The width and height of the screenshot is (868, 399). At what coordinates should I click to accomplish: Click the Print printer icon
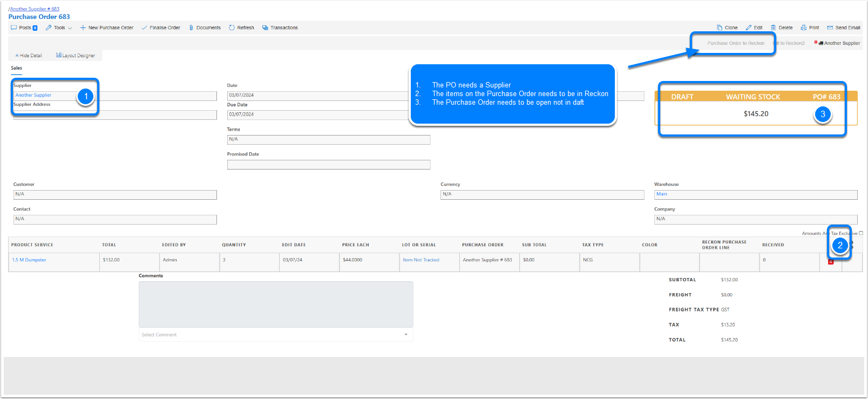pyautogui.click(x=804, y=28)
